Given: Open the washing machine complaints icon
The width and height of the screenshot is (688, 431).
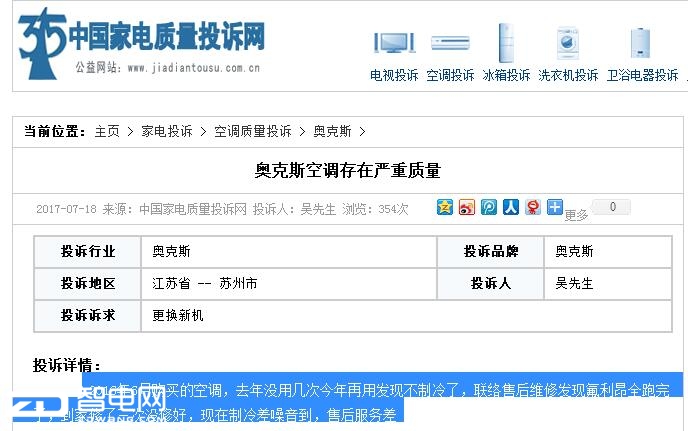Looking at the screenshot, I should (x=568, y=43).
